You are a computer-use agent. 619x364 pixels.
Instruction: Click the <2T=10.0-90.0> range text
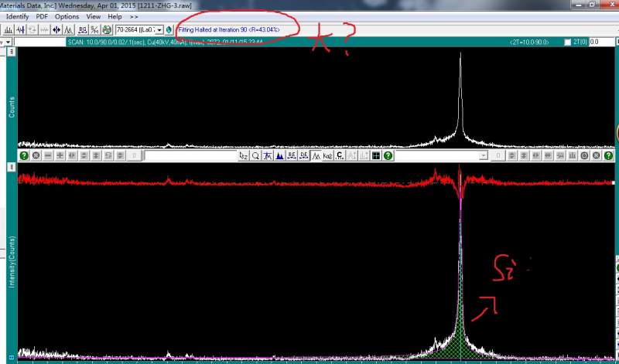(529, 43)
